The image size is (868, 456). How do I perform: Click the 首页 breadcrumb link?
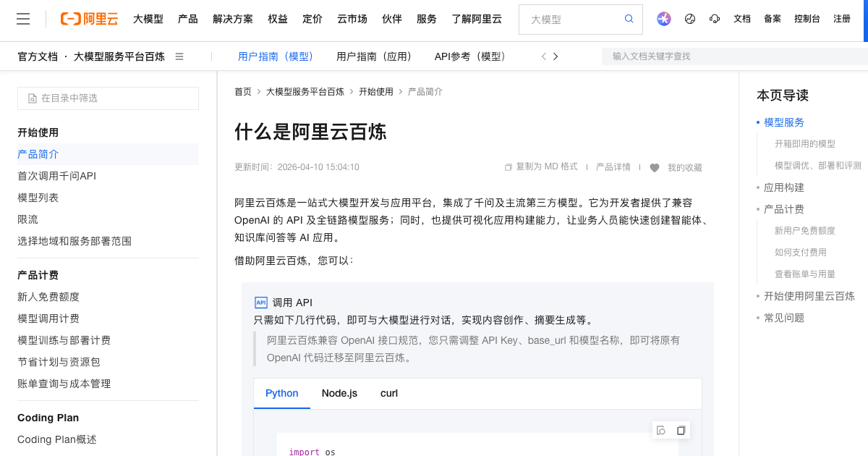point(243,91)
